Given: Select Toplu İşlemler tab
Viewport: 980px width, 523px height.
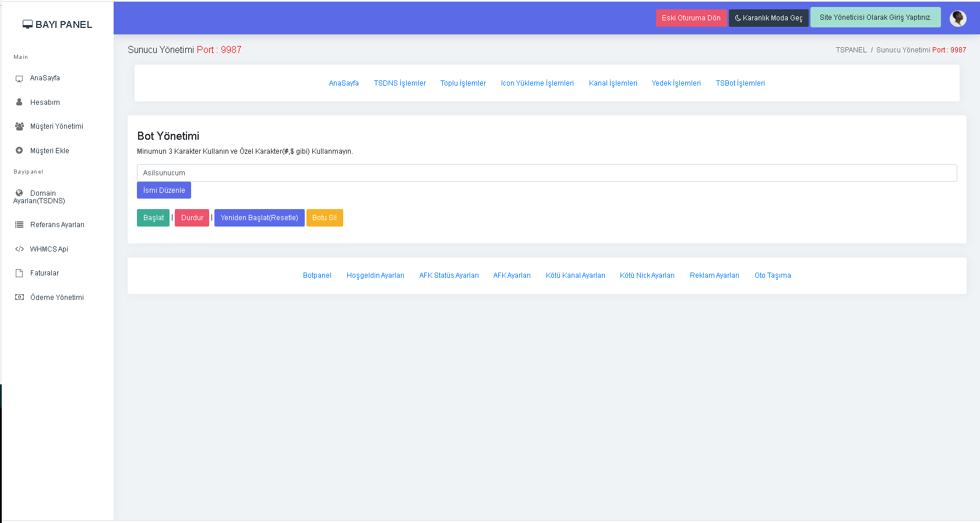Looking at the screenshot, I should click(x=463, y=83).
